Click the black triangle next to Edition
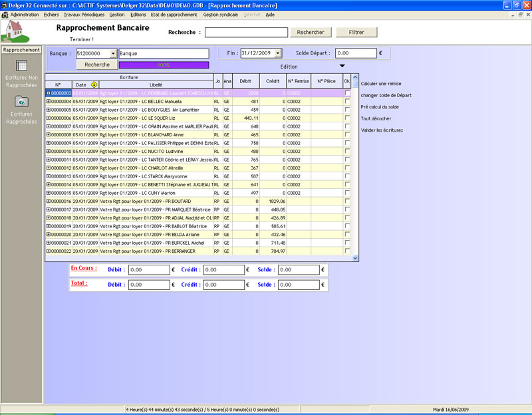 click(x=342, y=66)
